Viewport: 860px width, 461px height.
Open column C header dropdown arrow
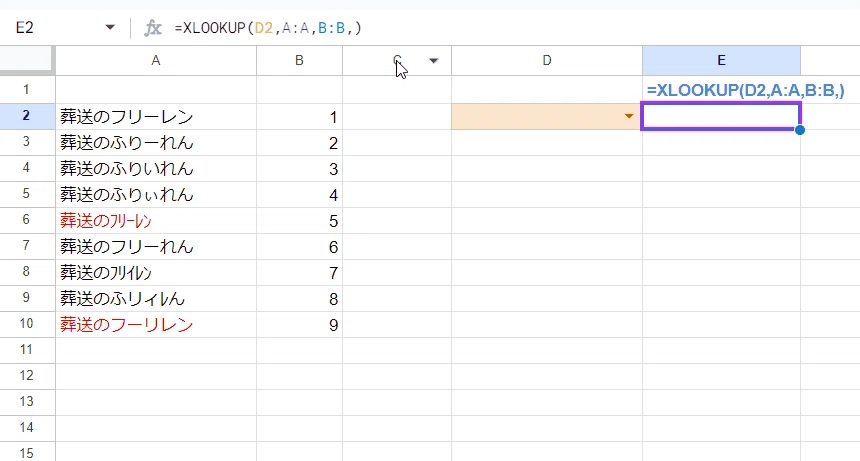[x=434, y=61]
